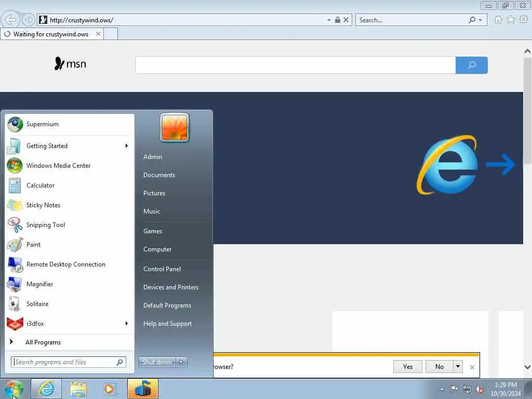Click the msn blue search button
The height and width of the screenshot is (399, 532).
[472, 65]
